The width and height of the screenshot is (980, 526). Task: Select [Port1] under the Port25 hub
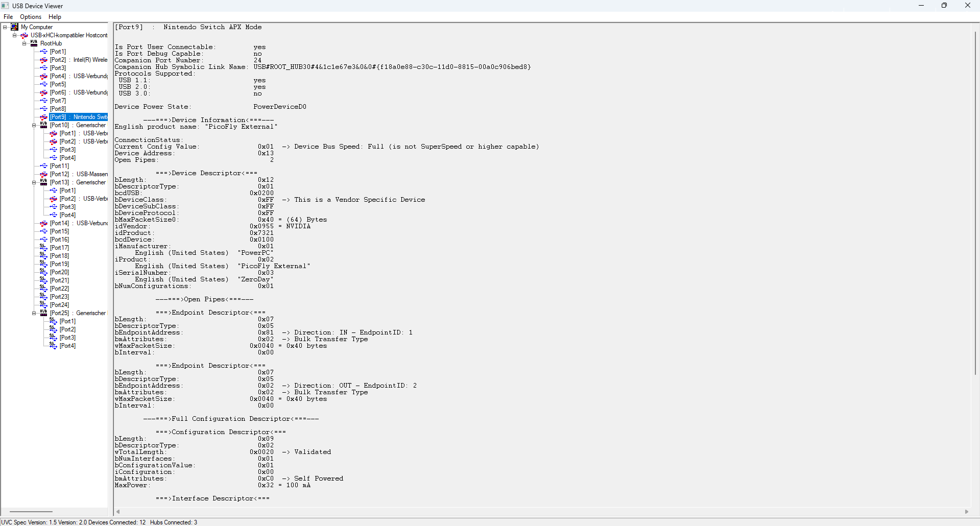[67, 321]
